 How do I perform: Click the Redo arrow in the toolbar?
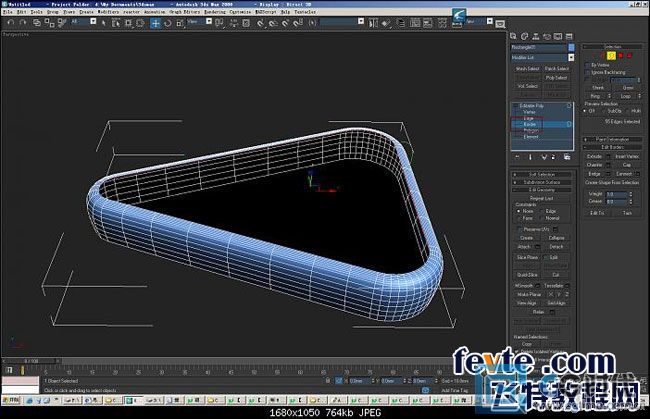click(23, 23)
